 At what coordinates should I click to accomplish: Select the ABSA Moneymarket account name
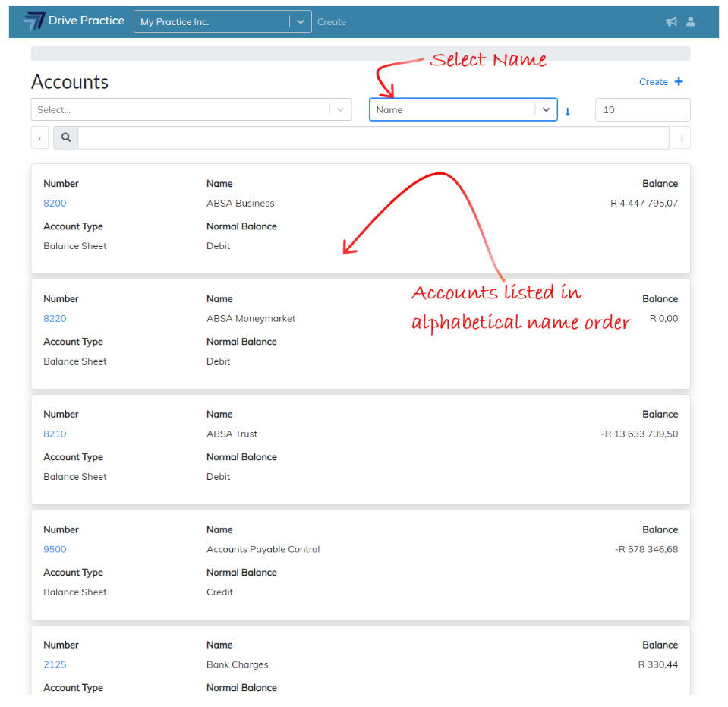(251, 319)
